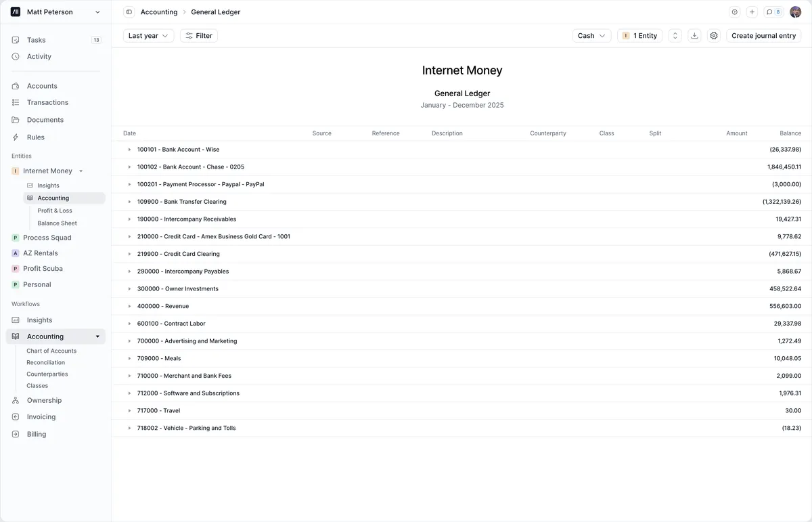Open Balance Sheet under Internet Money

click(x=58, y=223)
